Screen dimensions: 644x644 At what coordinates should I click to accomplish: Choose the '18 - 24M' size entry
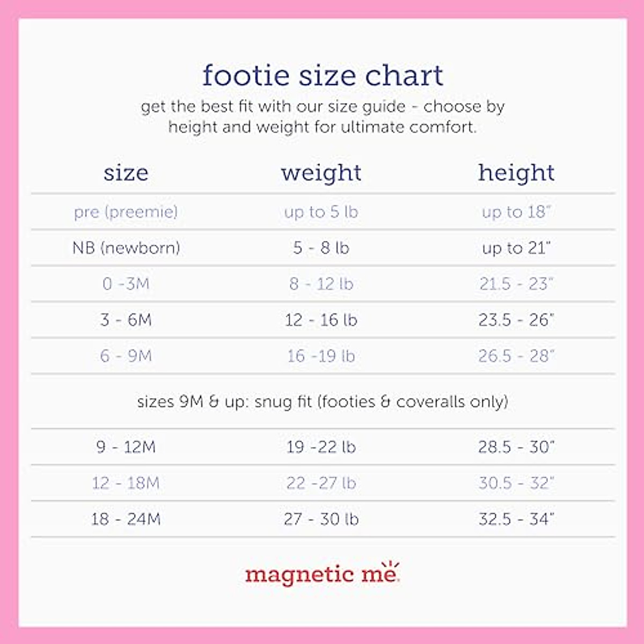126,519
